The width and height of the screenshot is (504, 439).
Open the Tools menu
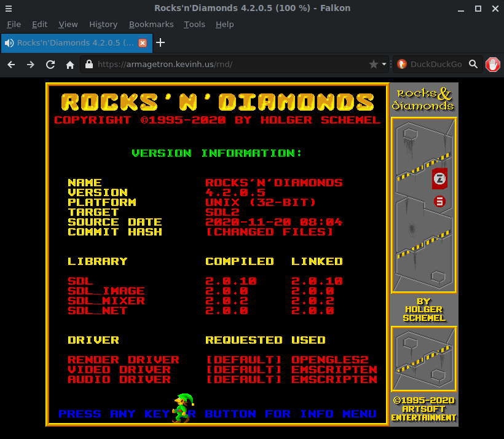(194, 25)
